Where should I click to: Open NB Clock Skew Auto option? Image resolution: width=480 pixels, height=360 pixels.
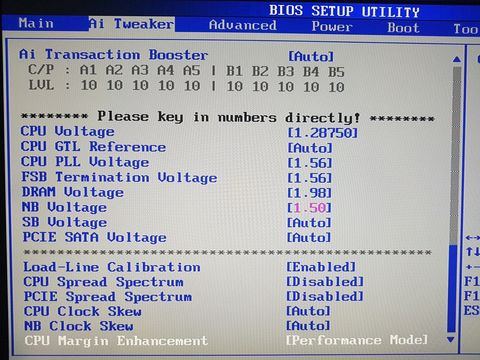(x=308, y=326)
